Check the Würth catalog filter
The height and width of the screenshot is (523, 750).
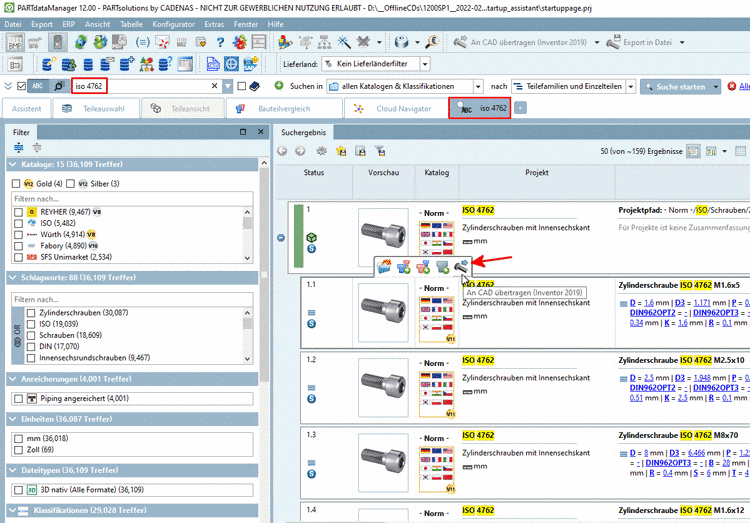click(x=18, y=234)
